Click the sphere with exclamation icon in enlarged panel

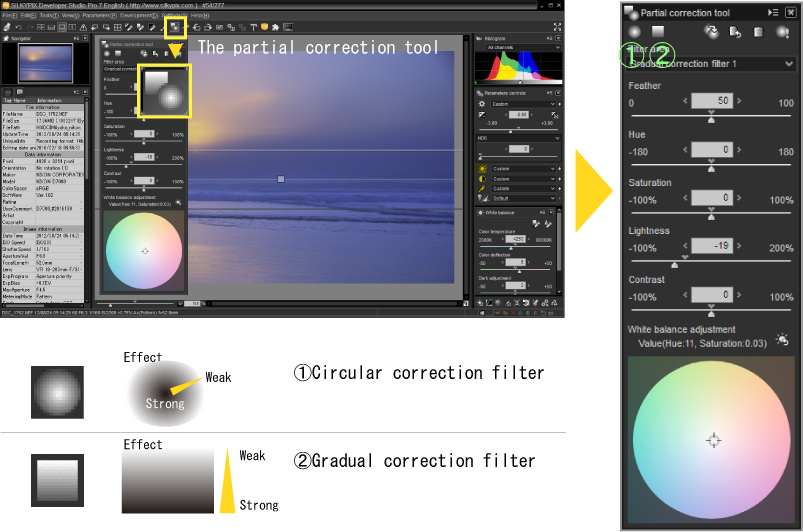click(783, 32)
